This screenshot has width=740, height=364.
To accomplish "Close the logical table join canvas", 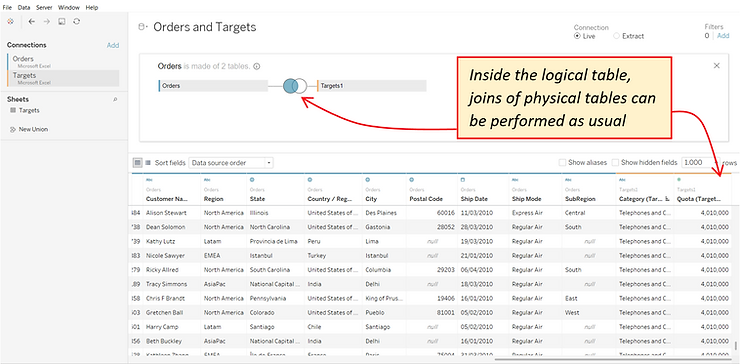I will tap(716, 66).
